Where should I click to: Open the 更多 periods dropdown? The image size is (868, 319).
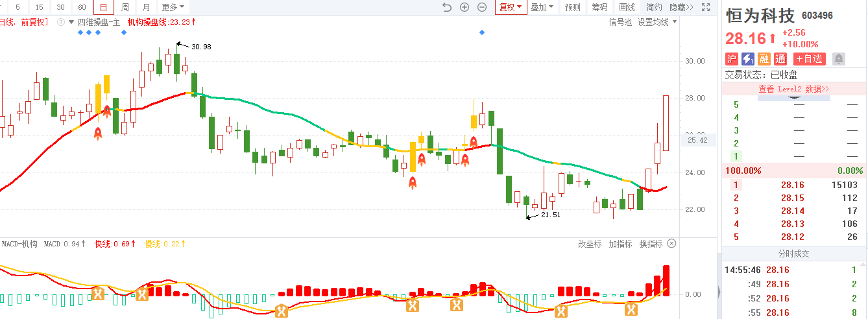[x=173, y=7]
